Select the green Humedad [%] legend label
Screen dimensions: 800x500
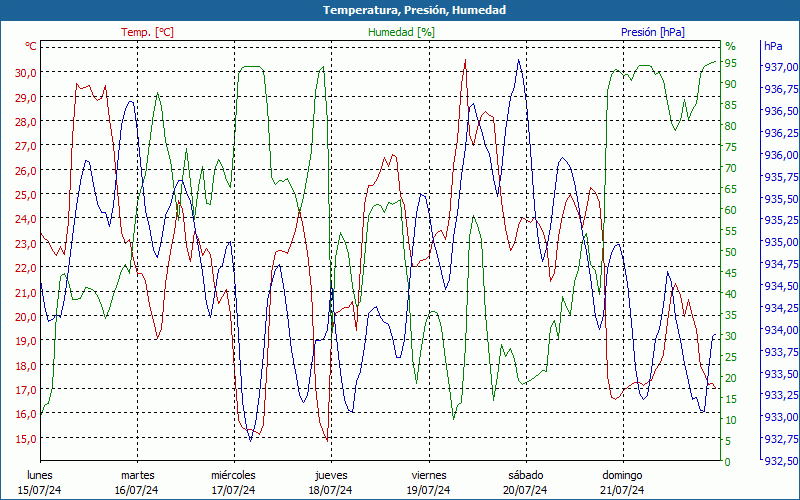point(402,32)
